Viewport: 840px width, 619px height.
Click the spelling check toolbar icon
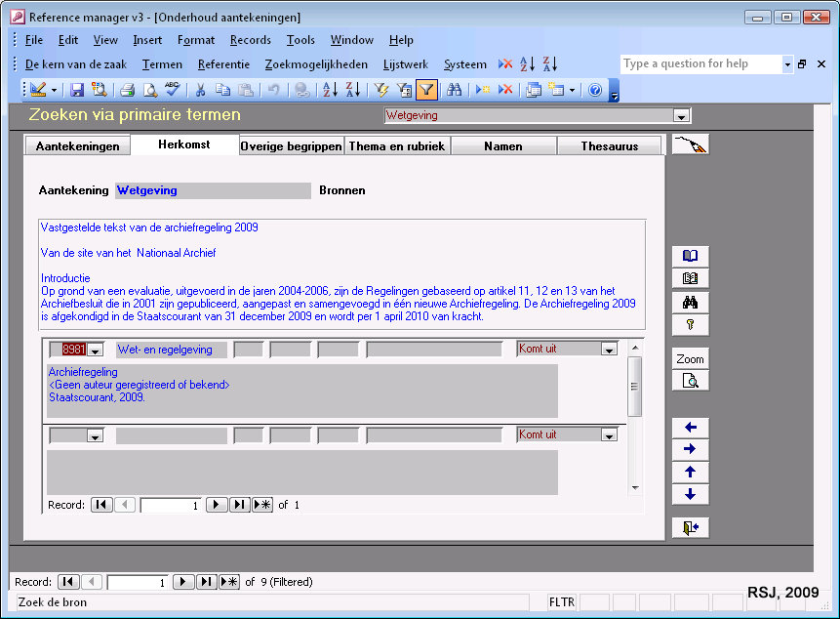[x=173, y=90]
